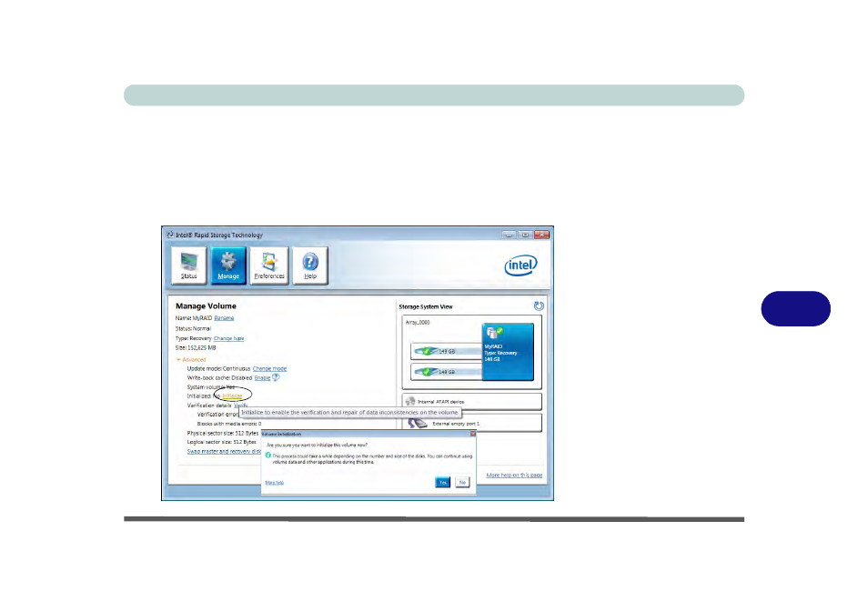Select the Manage tab
This screenshot has width=868, height=611.
pos(228,265)
